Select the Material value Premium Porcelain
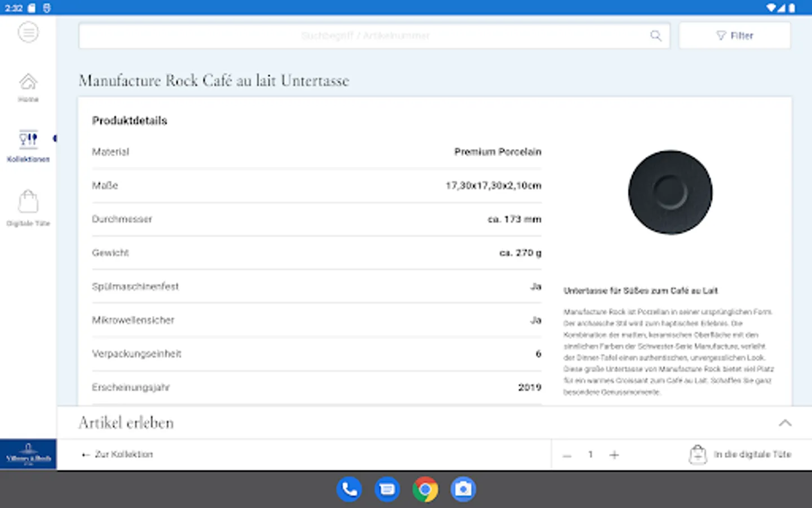The image size is (812, 508). click(x=498, y=152)
